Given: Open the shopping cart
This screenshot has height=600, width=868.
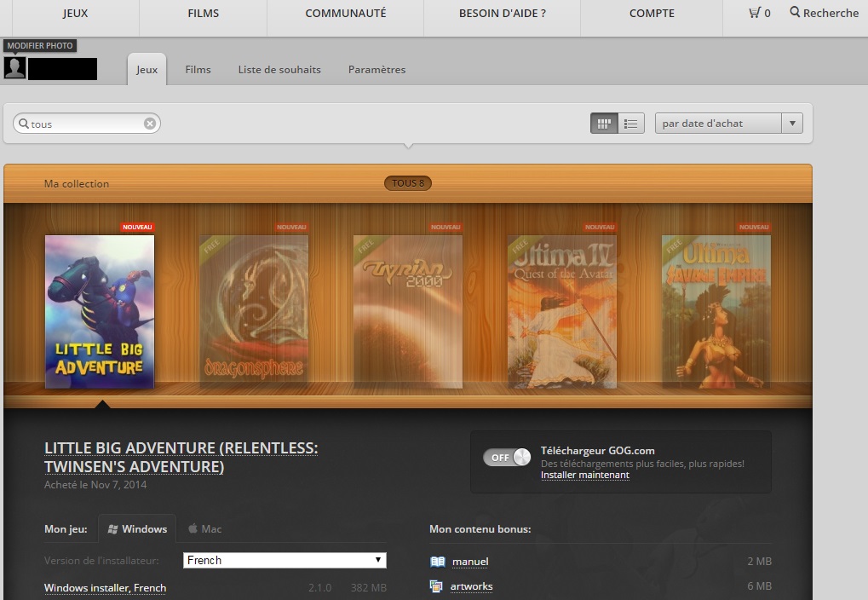Looking at the screenshot, I should (x=756, y=13).
